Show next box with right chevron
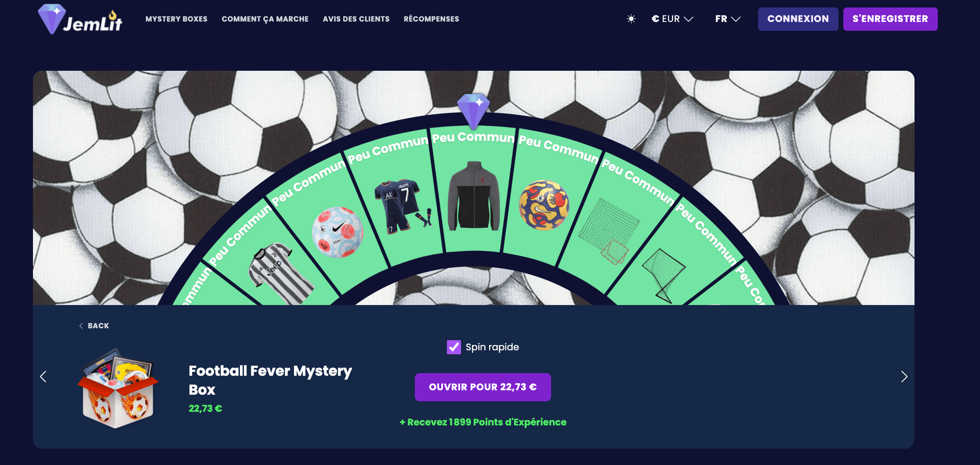The image size is (980, 465). tap(904, 377)
